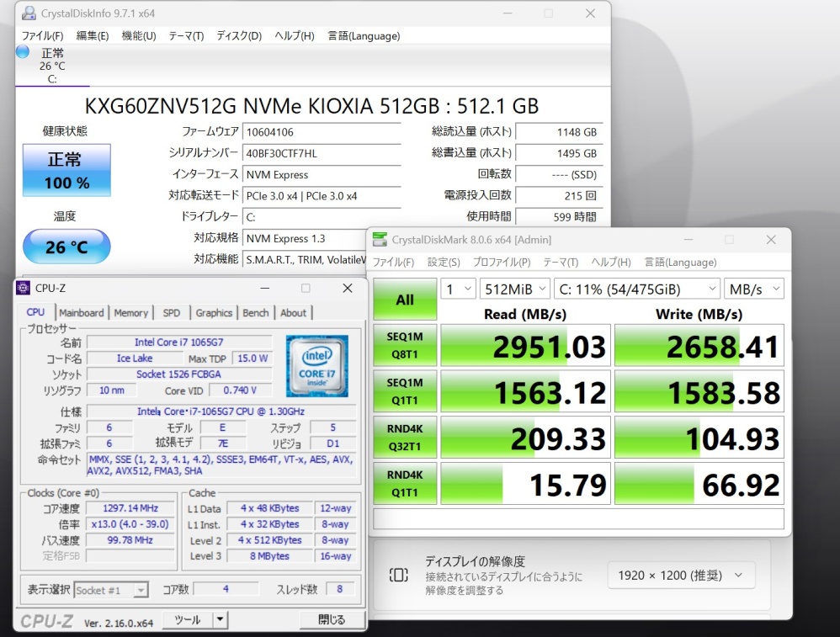Click the 66.92 RND4K Q1T1 write result
Viewport: 840px width, 637px height.
(x=699, y=484)
